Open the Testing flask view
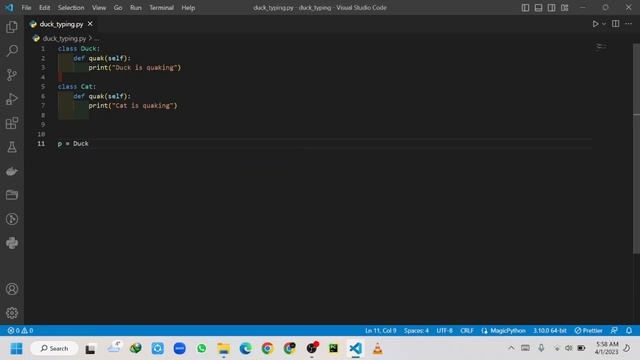Screen dimensions: 640x360 click(x=12, y=147)
